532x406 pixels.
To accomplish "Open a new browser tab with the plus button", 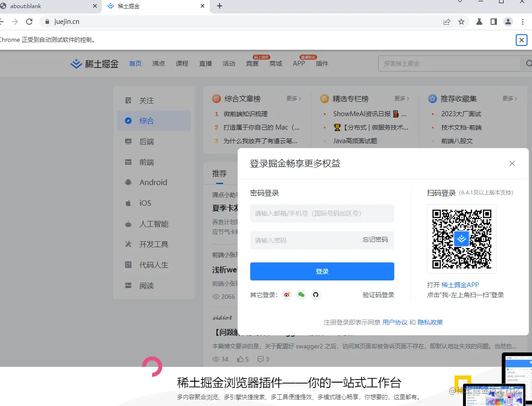I will (220, 6).
